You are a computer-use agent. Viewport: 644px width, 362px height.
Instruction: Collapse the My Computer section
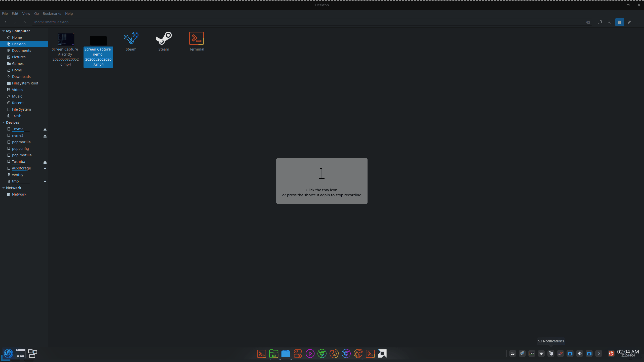[x=4, y=31]
